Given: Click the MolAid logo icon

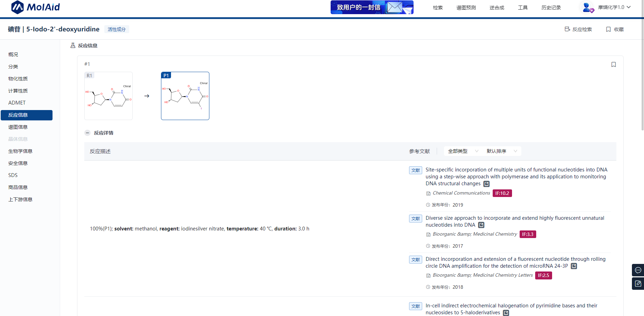Looking at the screenshot, I should (x=17, y=7).
